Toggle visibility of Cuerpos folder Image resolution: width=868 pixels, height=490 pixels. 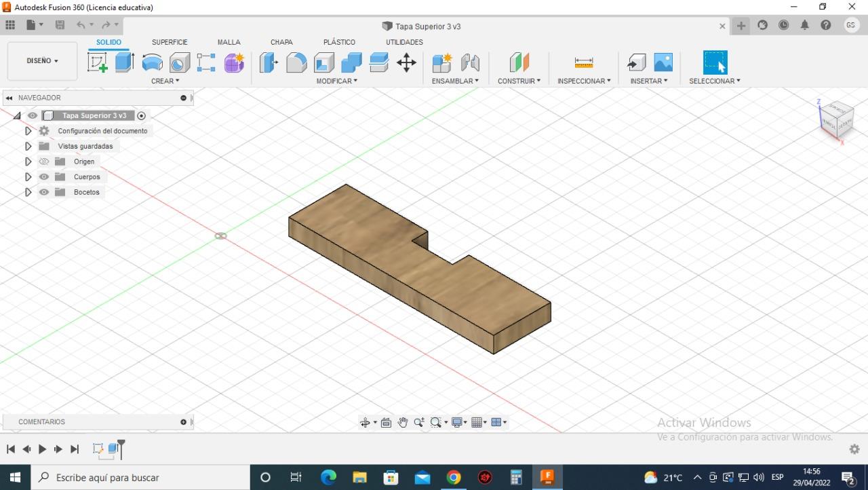tap(44, 177)
